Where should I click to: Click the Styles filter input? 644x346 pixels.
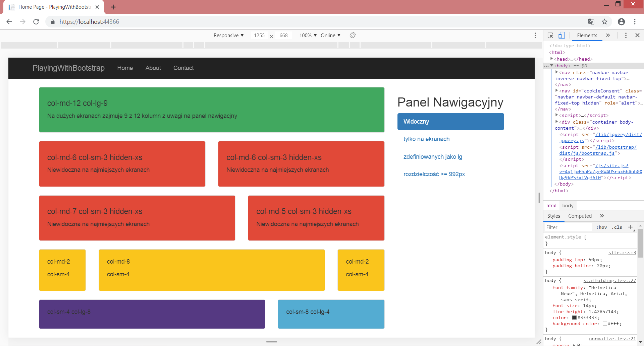click(x=568, y=227)
